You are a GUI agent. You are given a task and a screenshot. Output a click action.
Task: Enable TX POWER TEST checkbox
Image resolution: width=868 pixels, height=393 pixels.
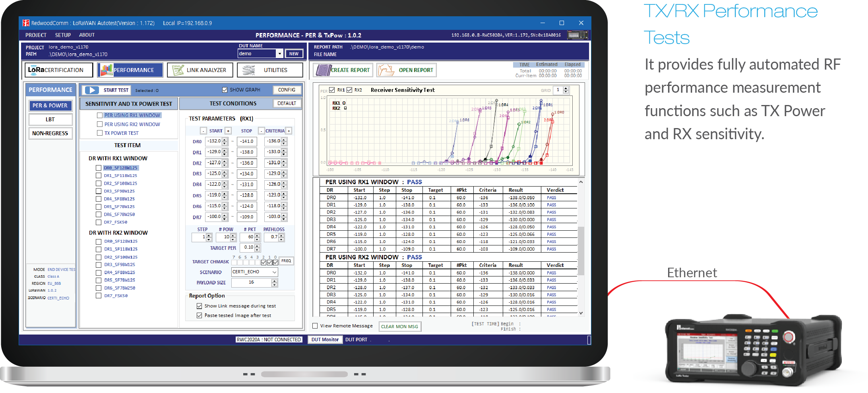(100, 133)
